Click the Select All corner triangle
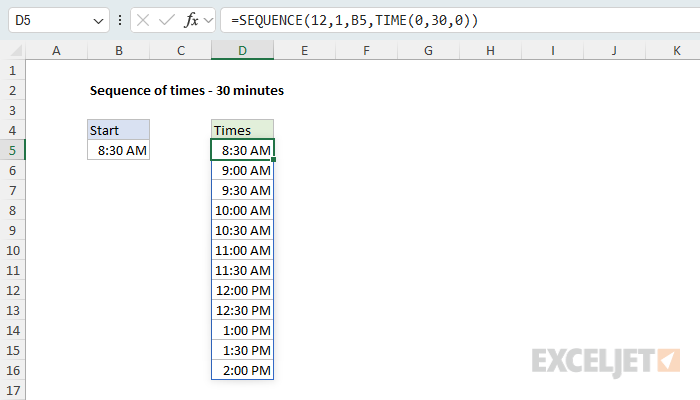 [x=16, y=50]
